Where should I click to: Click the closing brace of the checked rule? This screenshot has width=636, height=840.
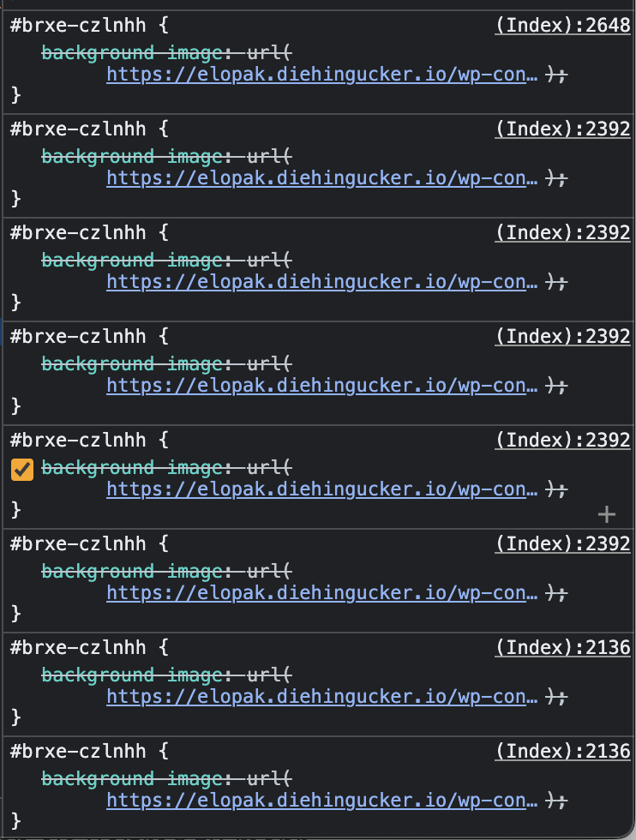point(15,509)
